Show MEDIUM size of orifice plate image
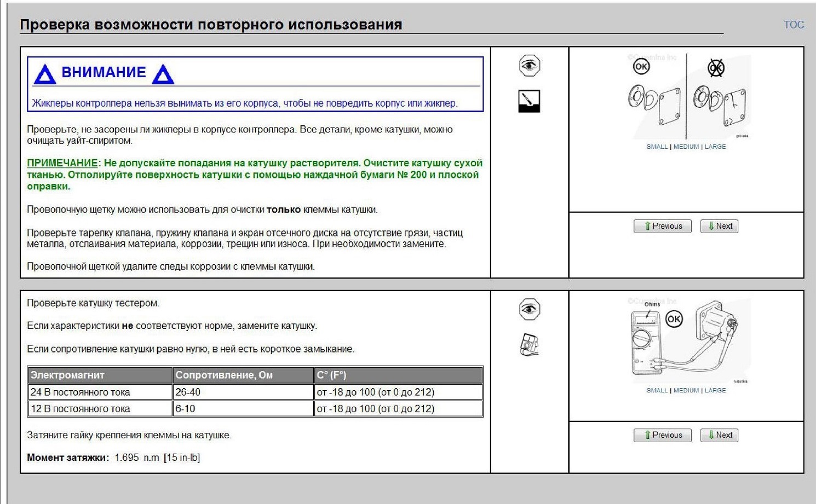This screenshot has height=504, width=816. [x=686, y=147]
